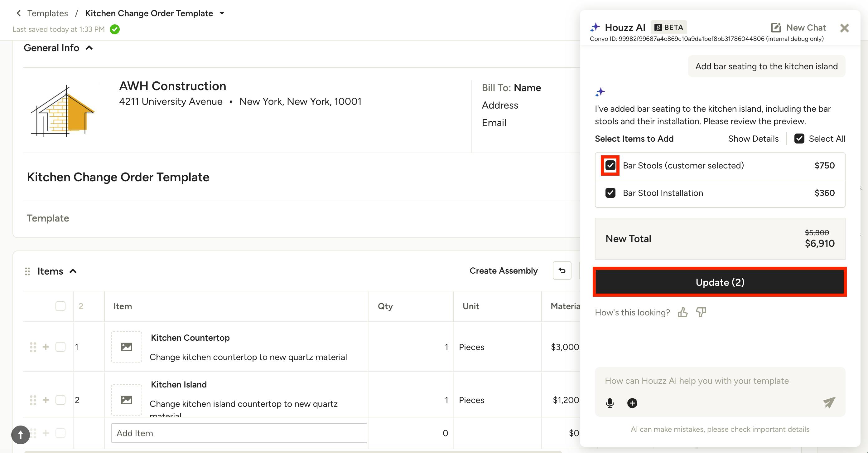Open the Templates breadcrumb link
The width and height of the screenshot is (868, 453).
[x=47, y=13]
